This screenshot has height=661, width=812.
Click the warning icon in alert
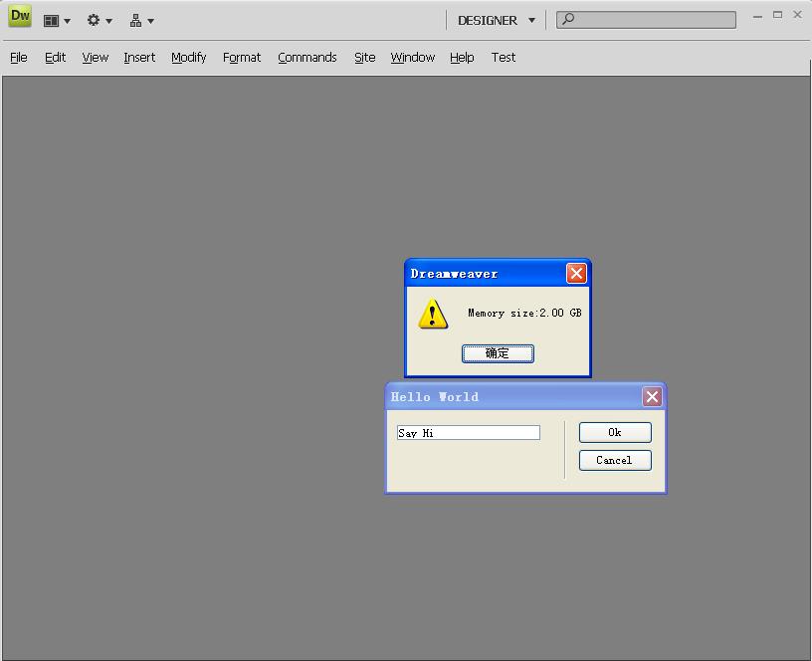(x=433, y=314)
